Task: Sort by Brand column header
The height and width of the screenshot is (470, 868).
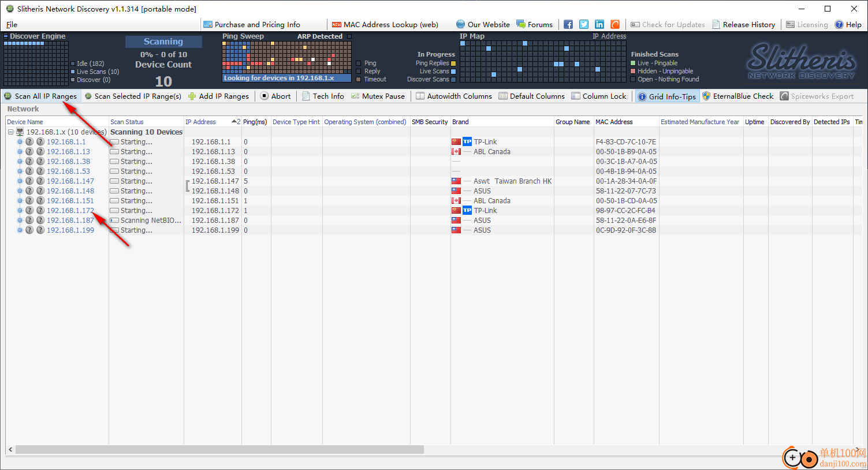Action: click(x=502, y=122)
